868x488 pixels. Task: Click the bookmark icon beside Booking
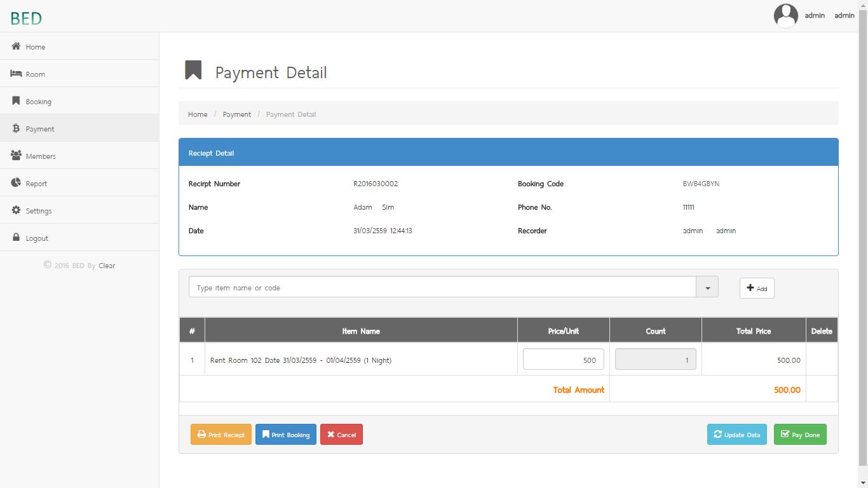pos(16,101)
